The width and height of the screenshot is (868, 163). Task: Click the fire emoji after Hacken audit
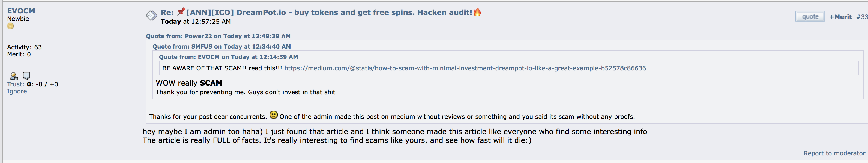pos(477,12)
